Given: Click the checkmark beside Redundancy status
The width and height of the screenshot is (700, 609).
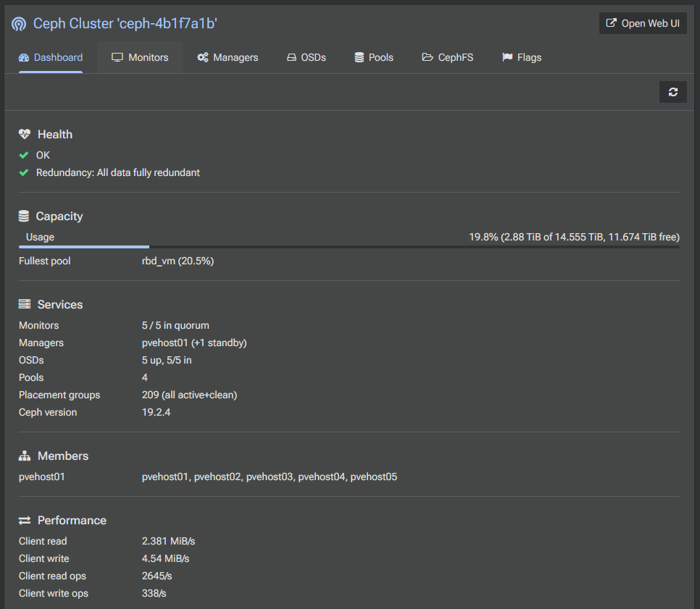Looking at the screenshot, I should pyautogui.click(x=24, y=172).
